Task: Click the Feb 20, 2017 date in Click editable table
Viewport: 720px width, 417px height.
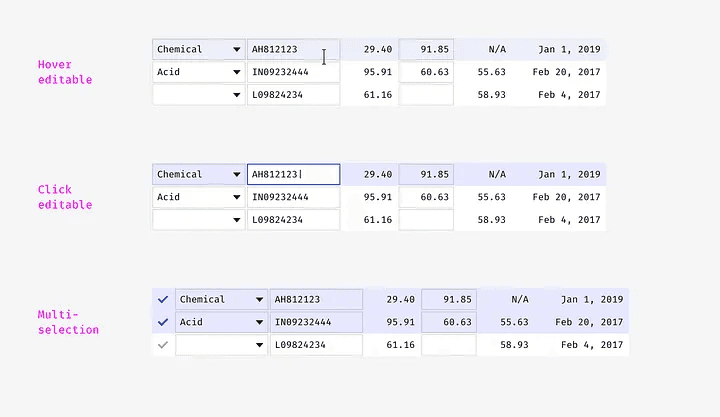Action: click(567, 197)
